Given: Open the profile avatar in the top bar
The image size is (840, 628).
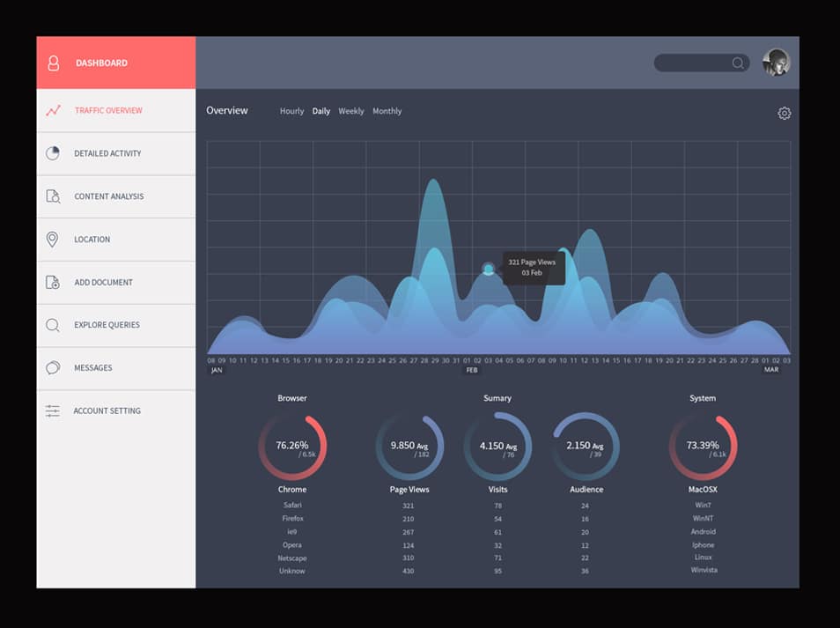Looking at the screenshot, I should coord(776,62).
